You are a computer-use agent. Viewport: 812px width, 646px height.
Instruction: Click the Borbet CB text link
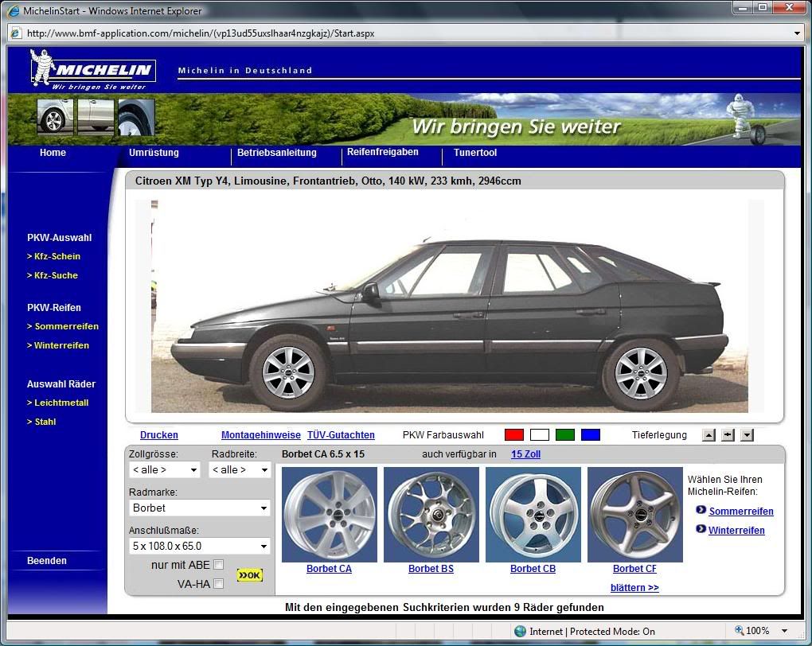point(533,568)
